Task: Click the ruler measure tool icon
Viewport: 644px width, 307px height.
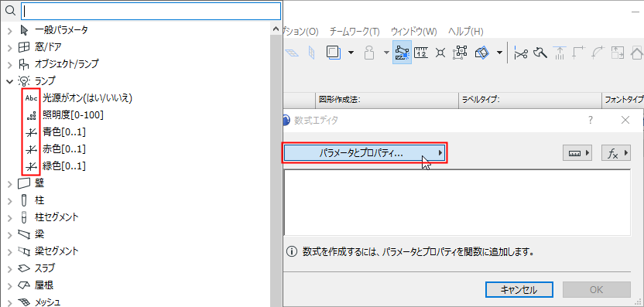Action: 421,53
